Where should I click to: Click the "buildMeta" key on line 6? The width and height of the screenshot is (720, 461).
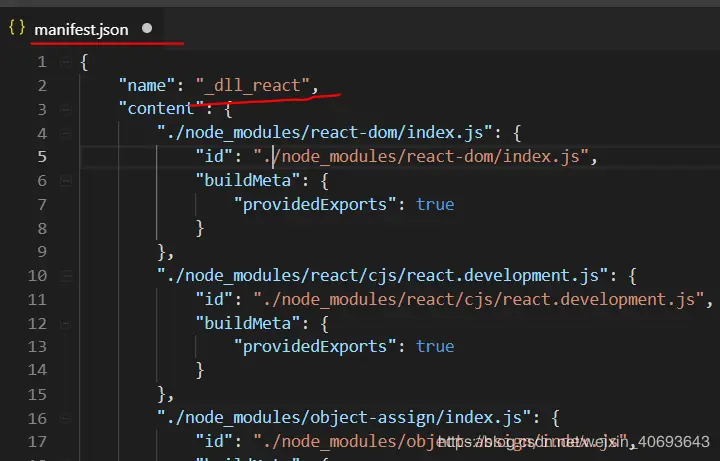[248, 180]
